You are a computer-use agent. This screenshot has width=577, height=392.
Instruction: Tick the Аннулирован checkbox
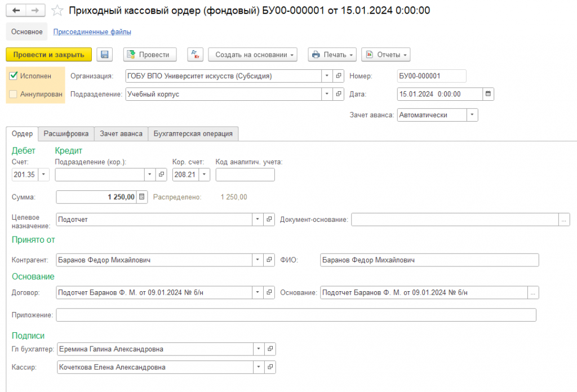(x=14, y=94)
